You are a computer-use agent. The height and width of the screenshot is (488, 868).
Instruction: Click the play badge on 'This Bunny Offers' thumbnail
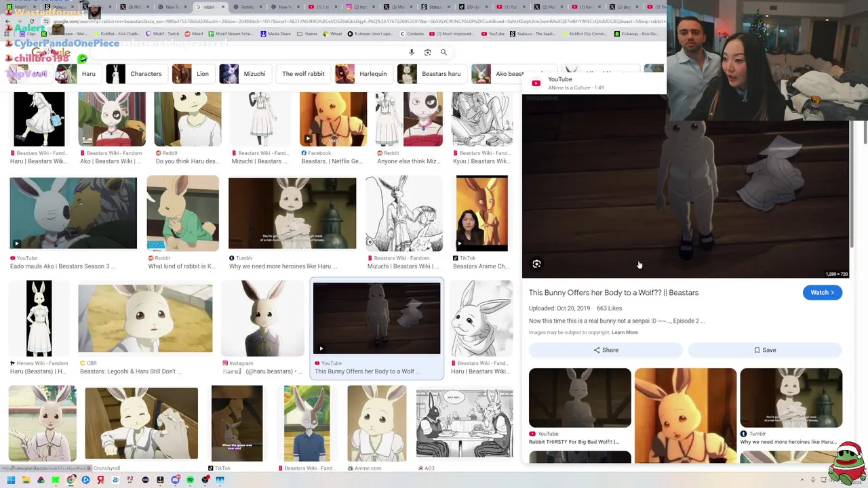[321, 349]
